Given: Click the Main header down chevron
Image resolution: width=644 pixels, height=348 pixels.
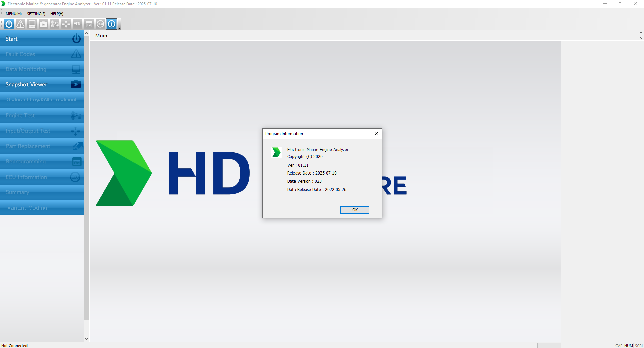Looking at the screenshot, I should coord(641,38).
